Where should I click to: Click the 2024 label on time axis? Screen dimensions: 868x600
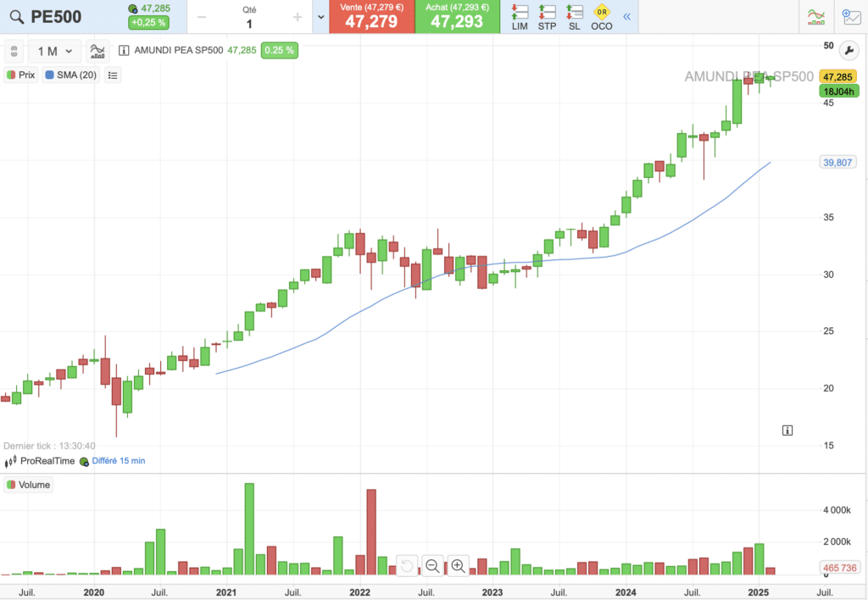[626, 592]
